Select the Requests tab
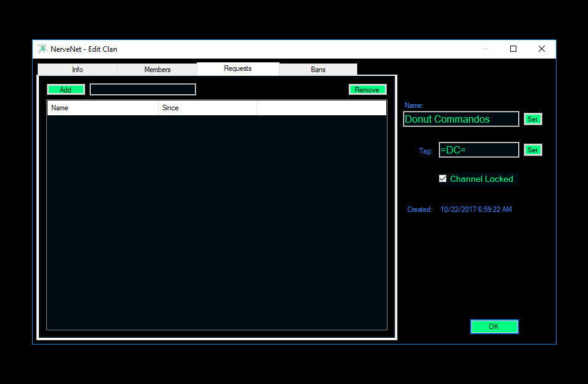 [238, 68]
